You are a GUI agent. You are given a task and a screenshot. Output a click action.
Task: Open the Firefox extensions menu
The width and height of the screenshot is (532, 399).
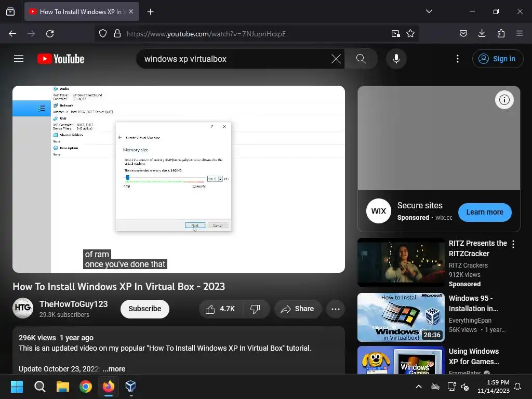(x=501, y=33)
